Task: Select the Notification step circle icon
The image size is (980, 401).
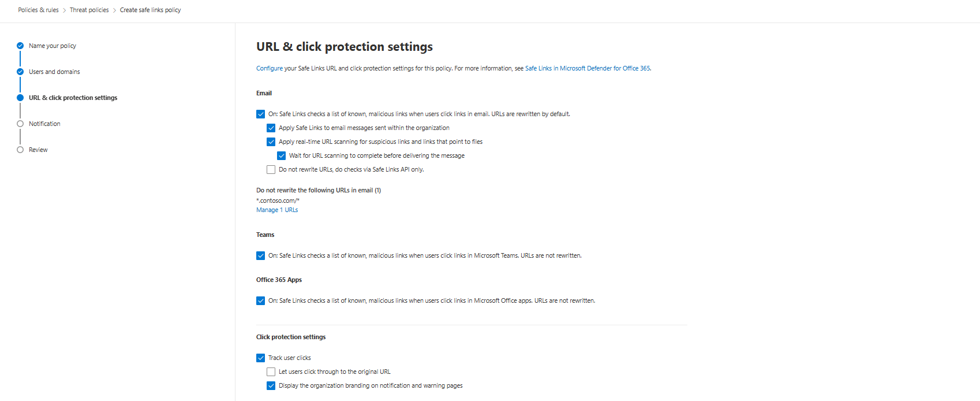Action: (20, 124)
